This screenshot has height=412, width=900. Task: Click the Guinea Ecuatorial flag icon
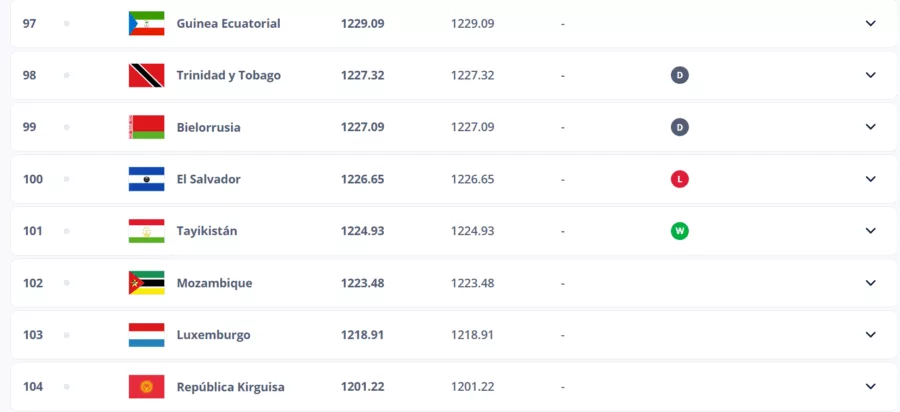pos(146,23)
